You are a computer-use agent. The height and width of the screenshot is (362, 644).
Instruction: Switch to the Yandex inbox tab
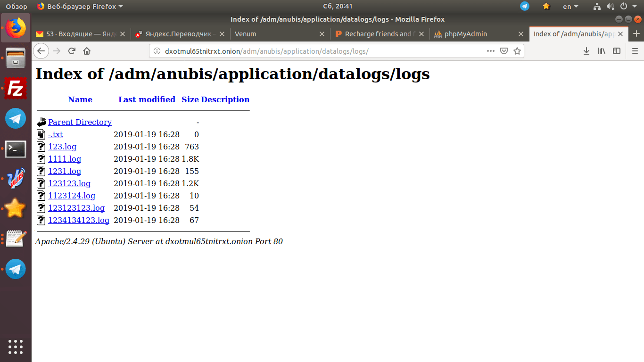coord(81,34)
